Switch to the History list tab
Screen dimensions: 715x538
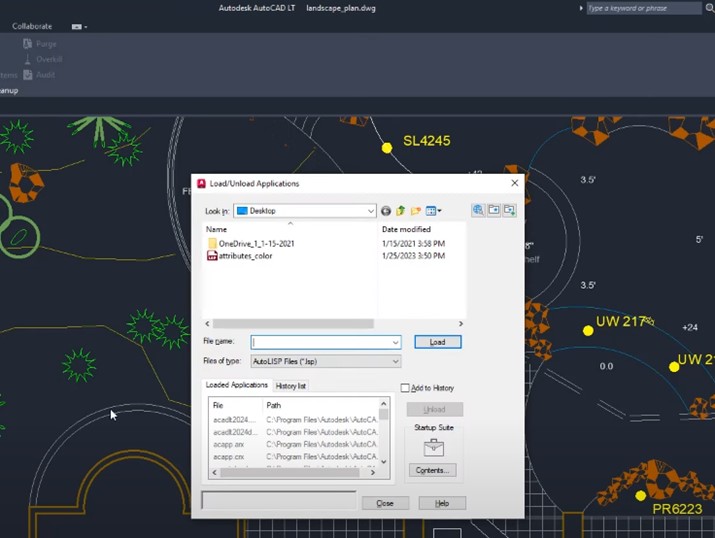pyautogui.click(x=290, y=386)
